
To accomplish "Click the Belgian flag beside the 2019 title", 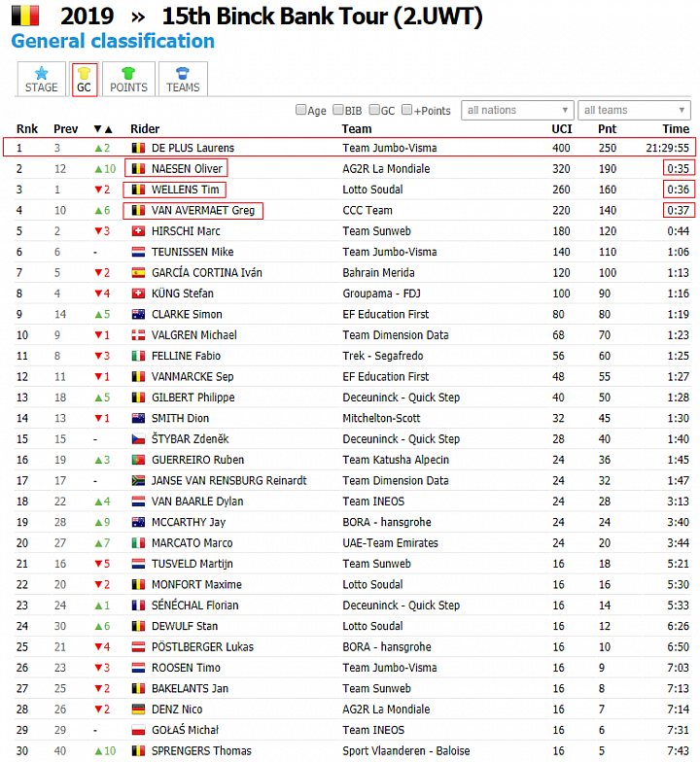I will [x=25, y=16].
